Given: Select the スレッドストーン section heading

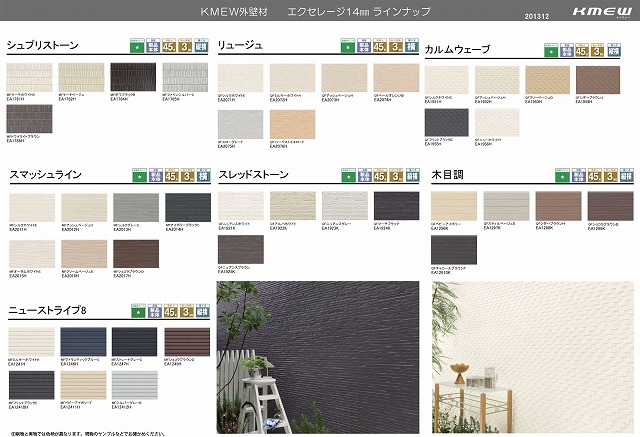Looking at the screenshot, I should point(253,175).
